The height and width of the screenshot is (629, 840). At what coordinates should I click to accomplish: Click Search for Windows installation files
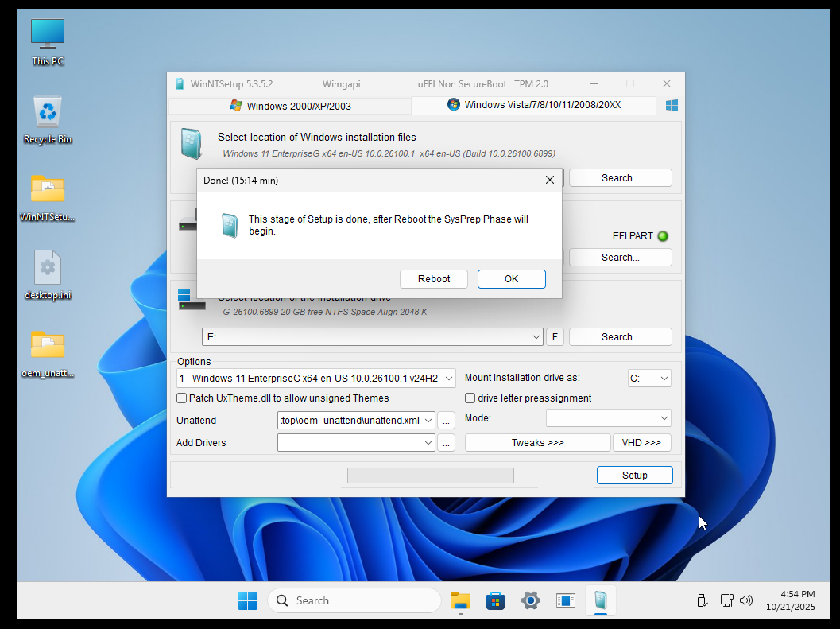[x=621, y=178]
